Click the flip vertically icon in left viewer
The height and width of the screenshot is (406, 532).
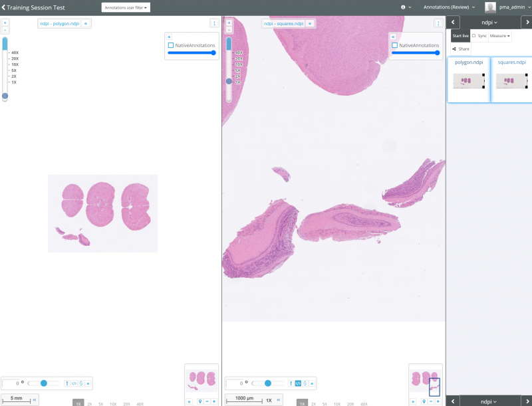(x=81, y=383)
